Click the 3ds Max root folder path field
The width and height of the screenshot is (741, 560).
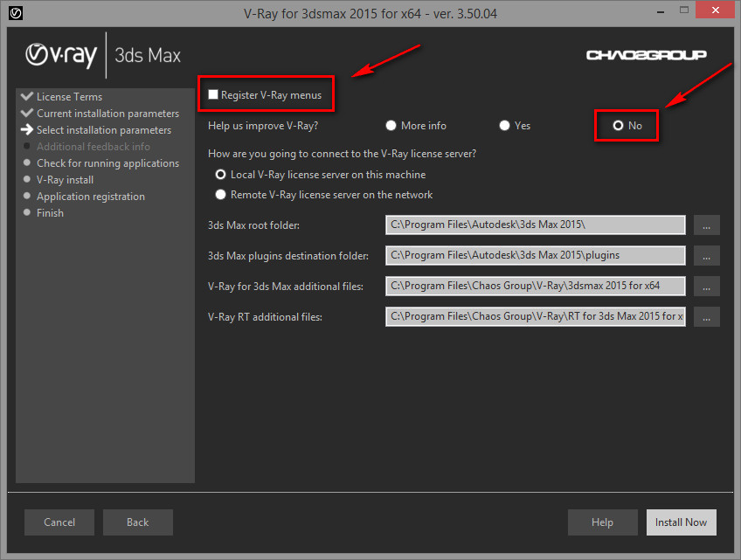click(536, 225)
